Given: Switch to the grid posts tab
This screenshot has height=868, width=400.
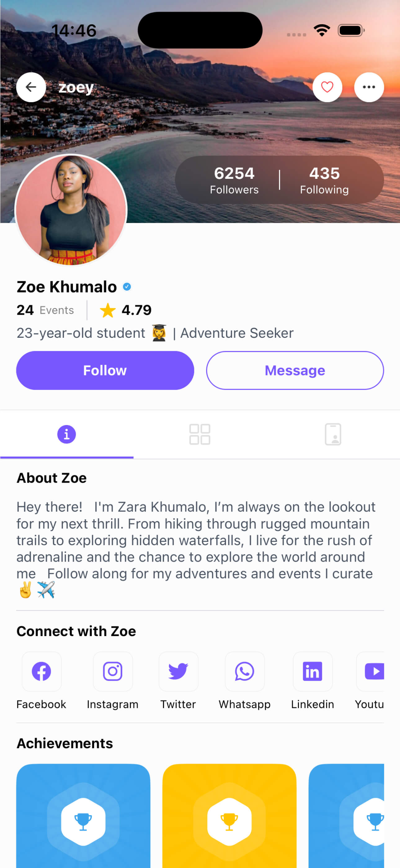Looking at the screenshot, I should point(200,434).
